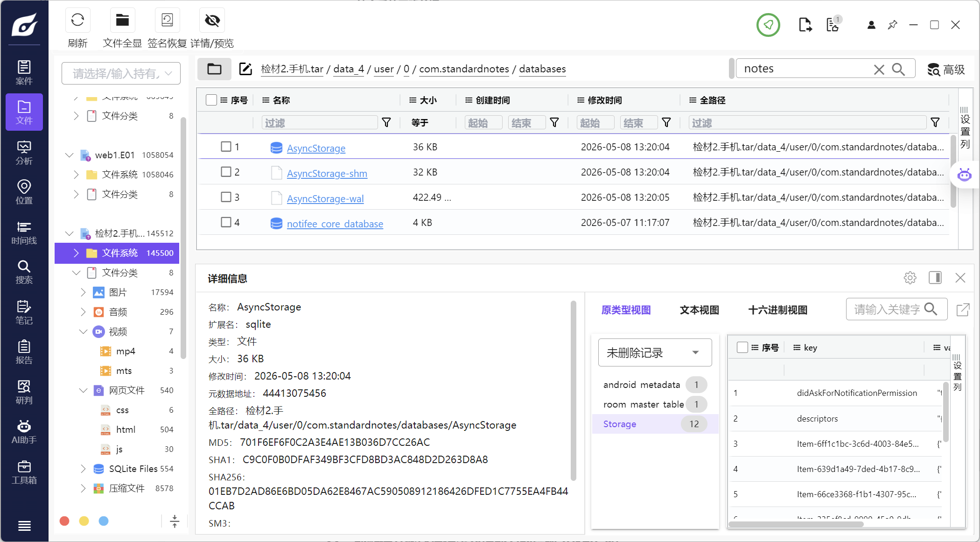Collapse the web1.E01 tree node
This screenshot has width=980, height=542.
click(70, 155)
